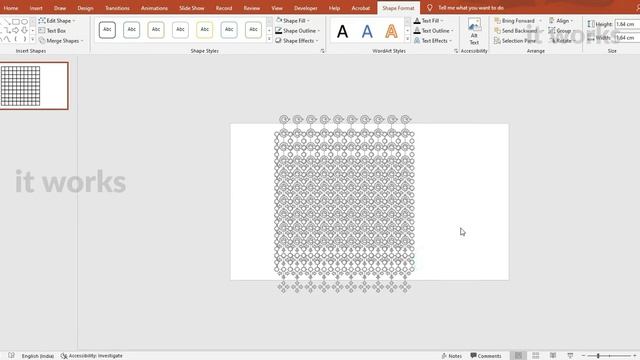Screen dimensions: 640x360
Task: Toggle the Comments pane from status bar
Action: pyautogui.click(x=486, y=356)
